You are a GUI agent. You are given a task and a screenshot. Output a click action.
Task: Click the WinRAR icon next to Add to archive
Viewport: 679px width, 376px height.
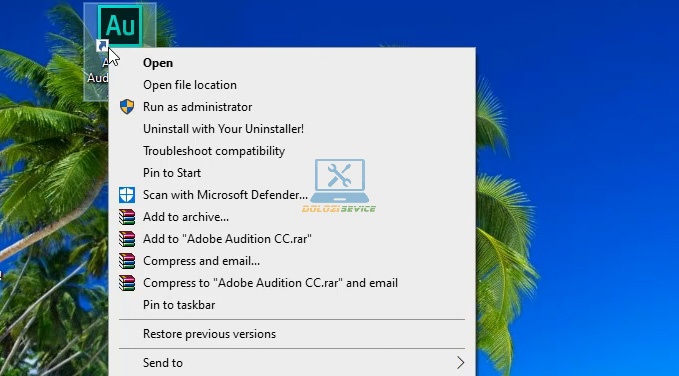pos(127,217)
